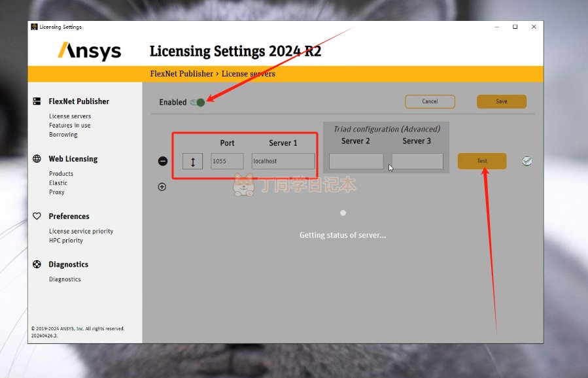Image resolution: width=588 pixels, height=378 pixels.
Task: Open the License servers section
Action: click(x=70, y=116)
